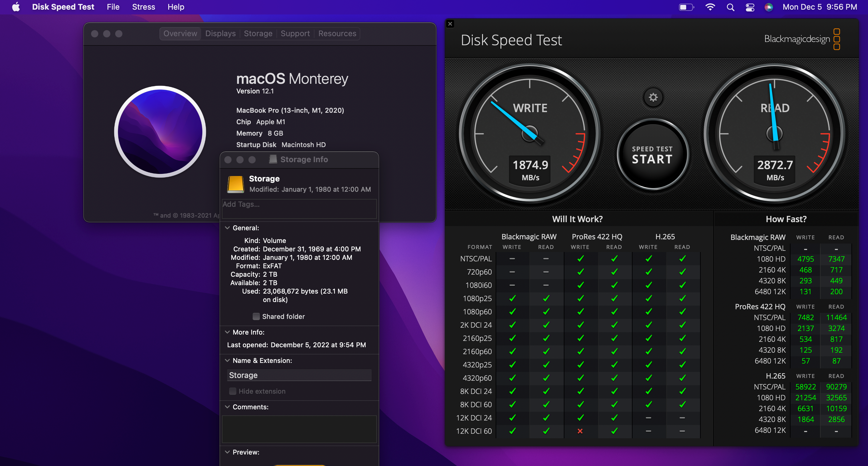Viewport: 868px width, 466px height.
Task: Click the 12K DCI 24 ProRes write checkmark
Action: click(580, 418)
